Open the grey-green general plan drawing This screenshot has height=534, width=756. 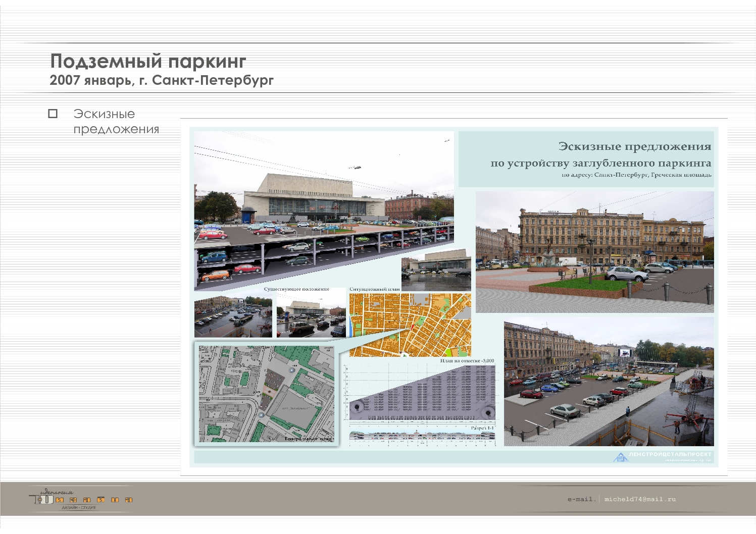[266, 394]
